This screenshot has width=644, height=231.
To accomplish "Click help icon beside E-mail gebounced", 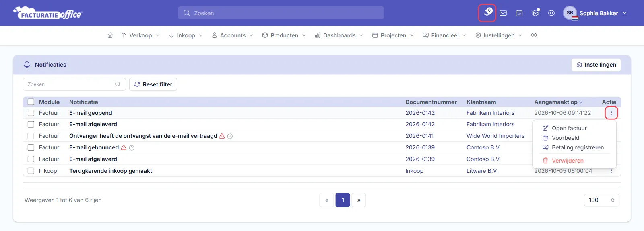I will pyautogui.click(x=132, y=148).
